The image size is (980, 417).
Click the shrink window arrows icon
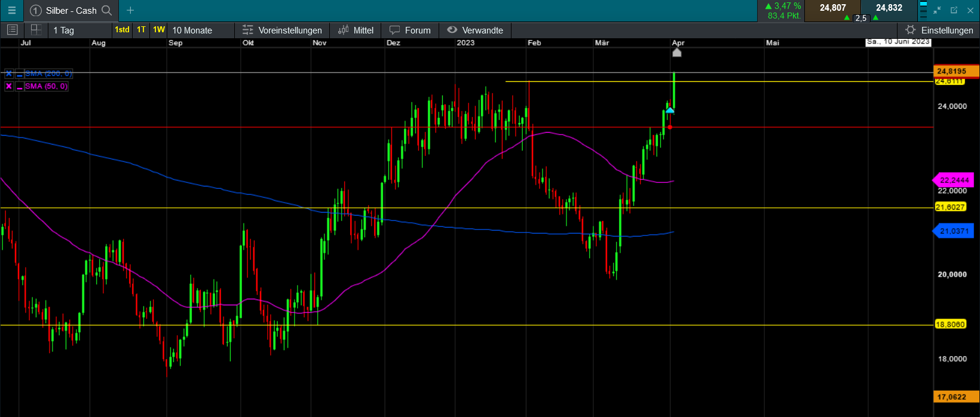937,10
